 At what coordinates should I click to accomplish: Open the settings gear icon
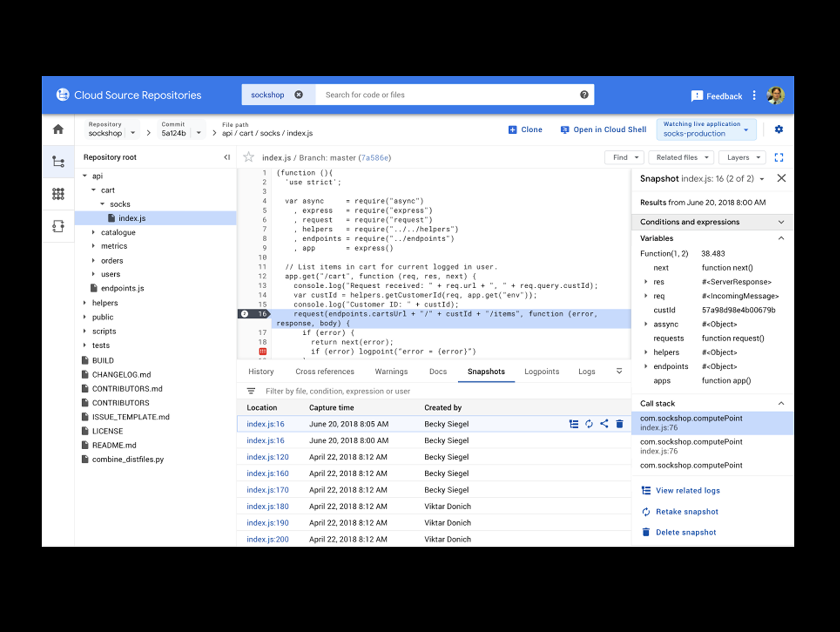tap(779, 129)
